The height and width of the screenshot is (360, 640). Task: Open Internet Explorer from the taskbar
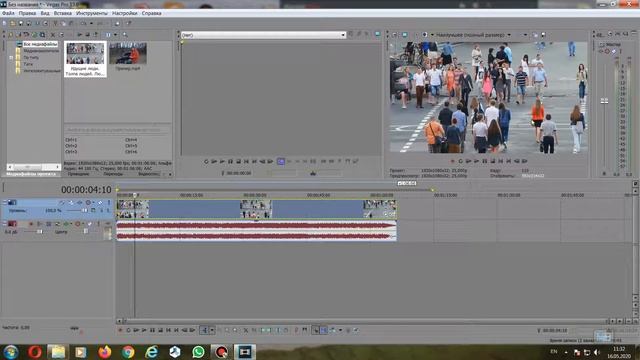click(x=151, y=351)
